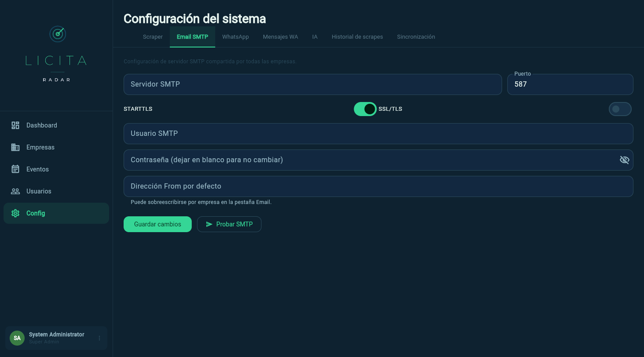Image resolution: width=644 pixels, height=357 pixels.
Task: Open Eventos in the sidebar
Action: pyautogui.click(x=56, y=169)
